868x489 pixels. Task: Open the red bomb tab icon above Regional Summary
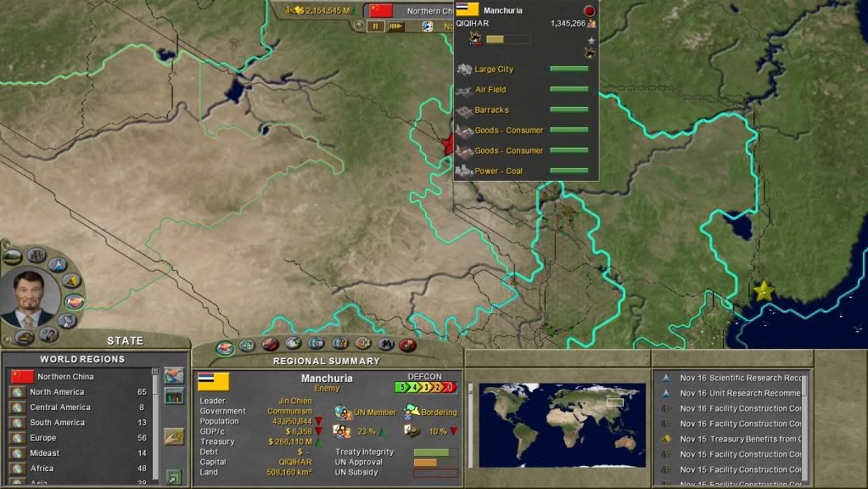[408, 346]
